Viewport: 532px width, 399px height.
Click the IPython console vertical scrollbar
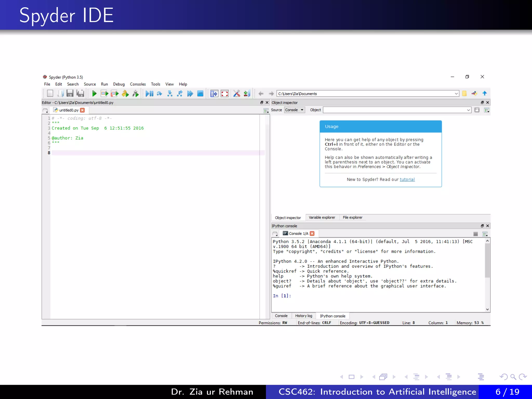[488, 275]
